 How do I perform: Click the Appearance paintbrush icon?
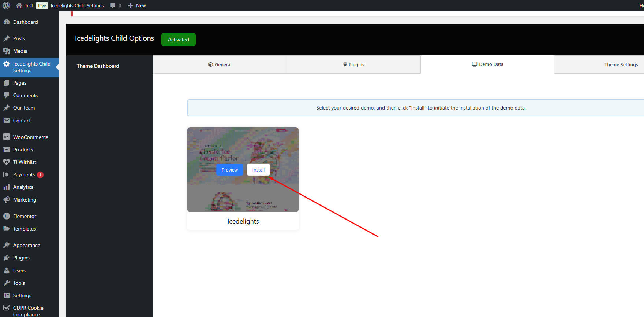[7, 245]
